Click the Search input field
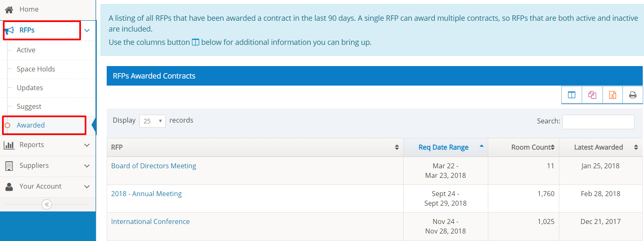 (x=598, y=122)
